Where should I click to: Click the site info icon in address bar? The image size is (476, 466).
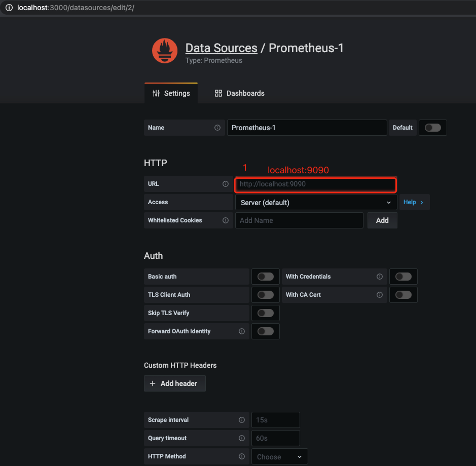click(x=9, y=8)
